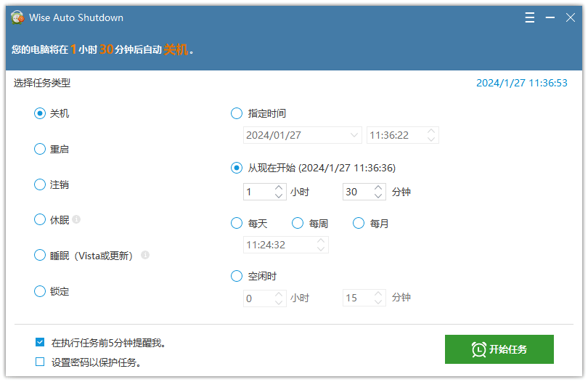Click the Wise Auto Shutdown app logo
Image resolution: width=588 pixels, height=382 pixels.
(x=17, y=17)
